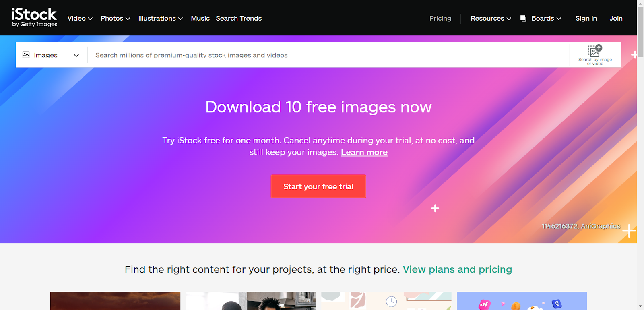Click the Join link

[x=616, y=18]
